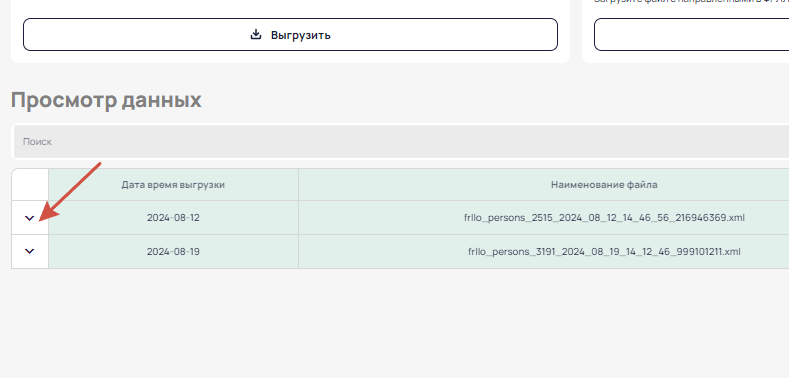
Task: Select the 2024-08-12 date cell
Action: click(x=173, y=218)
